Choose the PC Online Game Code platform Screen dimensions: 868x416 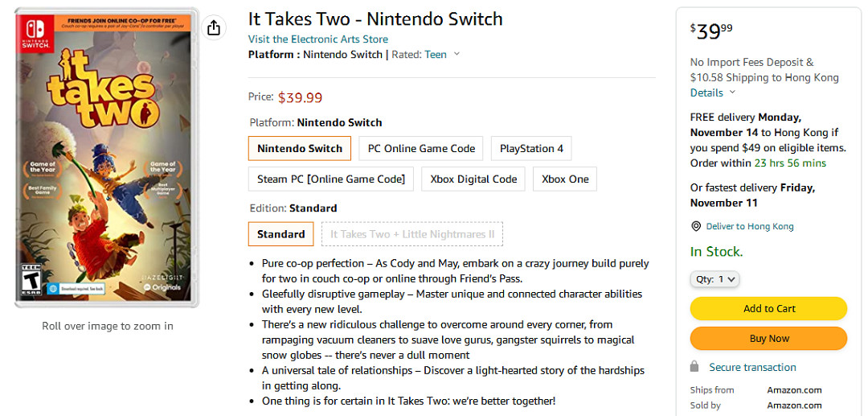(422, 148)
